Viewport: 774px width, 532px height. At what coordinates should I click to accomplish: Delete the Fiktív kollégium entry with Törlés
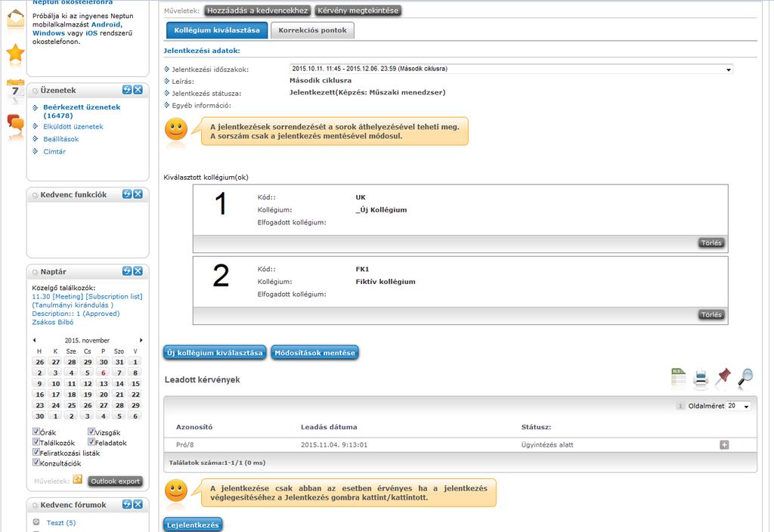coord(711,314)
